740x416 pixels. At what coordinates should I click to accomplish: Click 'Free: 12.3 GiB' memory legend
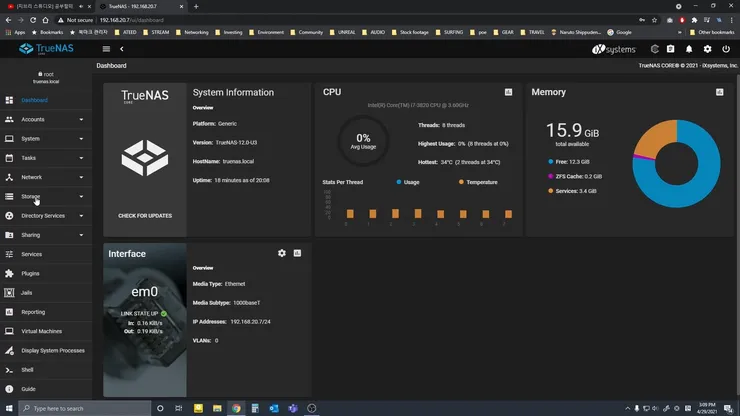pos(569,161)
